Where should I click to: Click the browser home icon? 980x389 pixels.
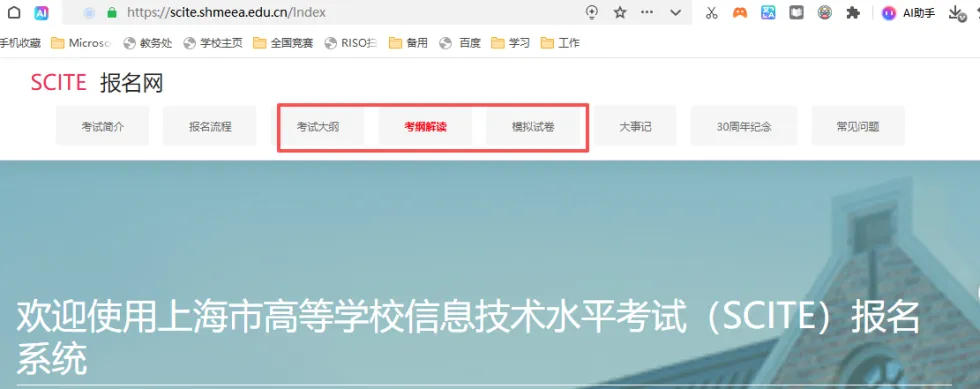coord(14,13)
